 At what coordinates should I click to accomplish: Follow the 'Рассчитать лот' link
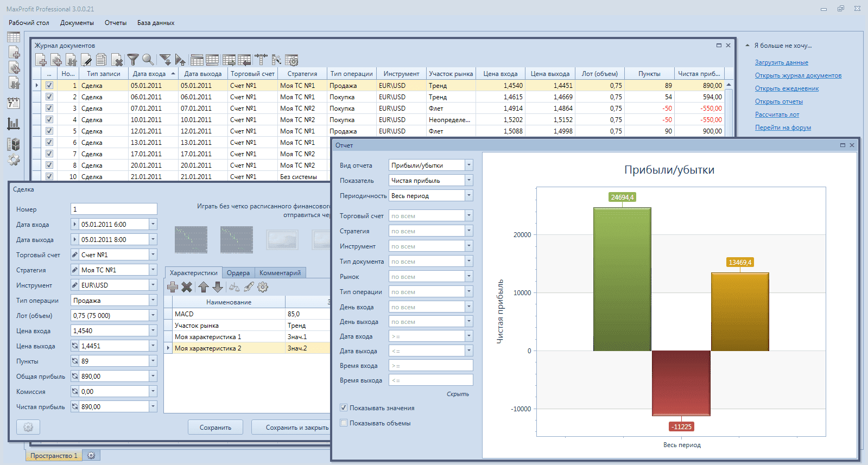pyautogui.click(x=777, y=114)
